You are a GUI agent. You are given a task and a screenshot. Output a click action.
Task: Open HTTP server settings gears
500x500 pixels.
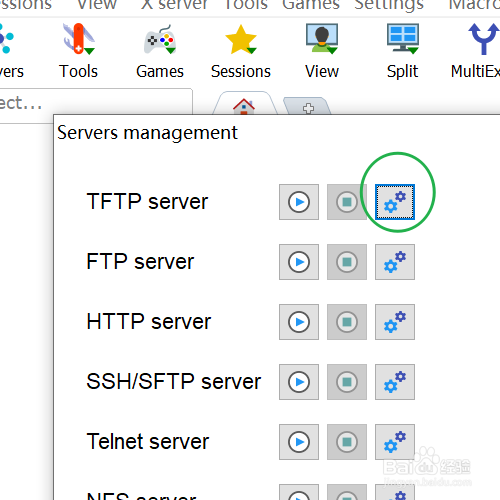395,322
